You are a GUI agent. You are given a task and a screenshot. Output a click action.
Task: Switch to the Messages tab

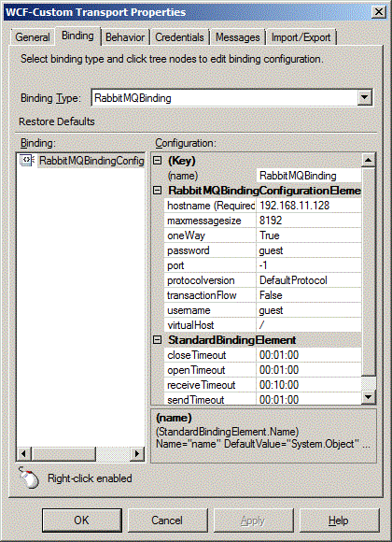(x=238, y=37)
